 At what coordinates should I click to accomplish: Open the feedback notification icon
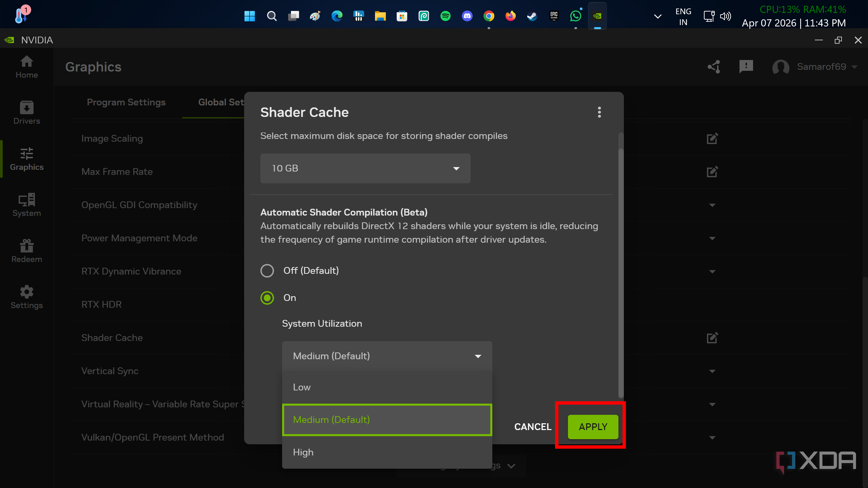click(x=746, y=67)
